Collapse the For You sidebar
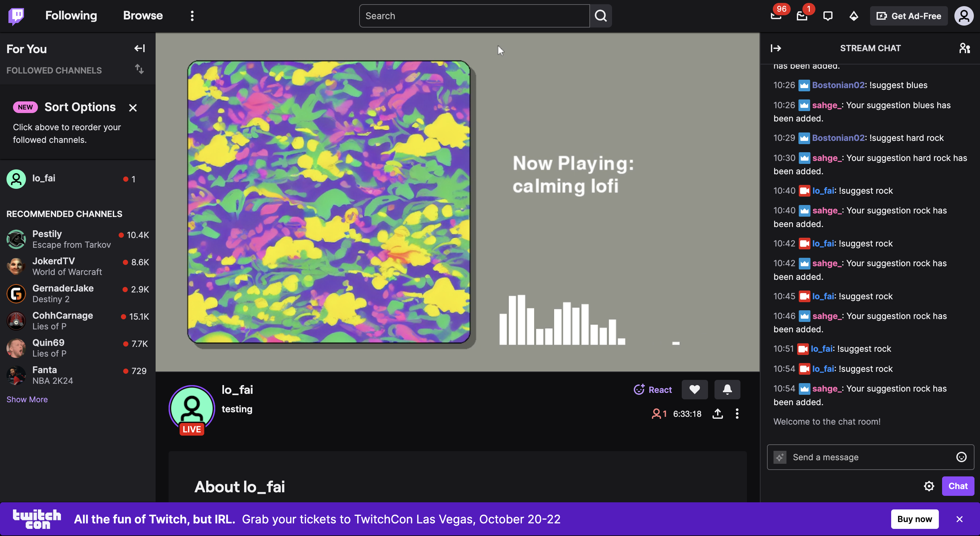The width and height of the screenshot is (980, 536). [x=139, y=48]
